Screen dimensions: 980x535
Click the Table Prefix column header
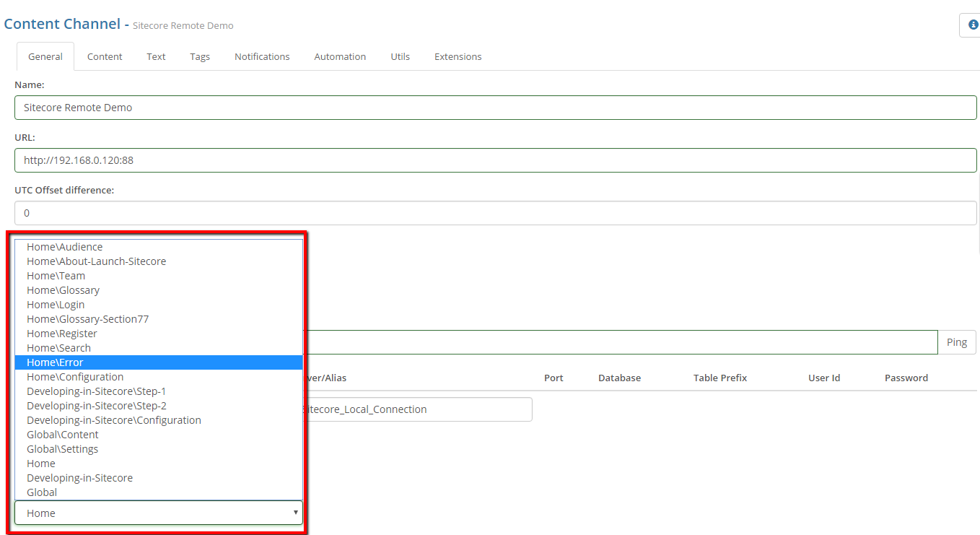tap(720, 378)
